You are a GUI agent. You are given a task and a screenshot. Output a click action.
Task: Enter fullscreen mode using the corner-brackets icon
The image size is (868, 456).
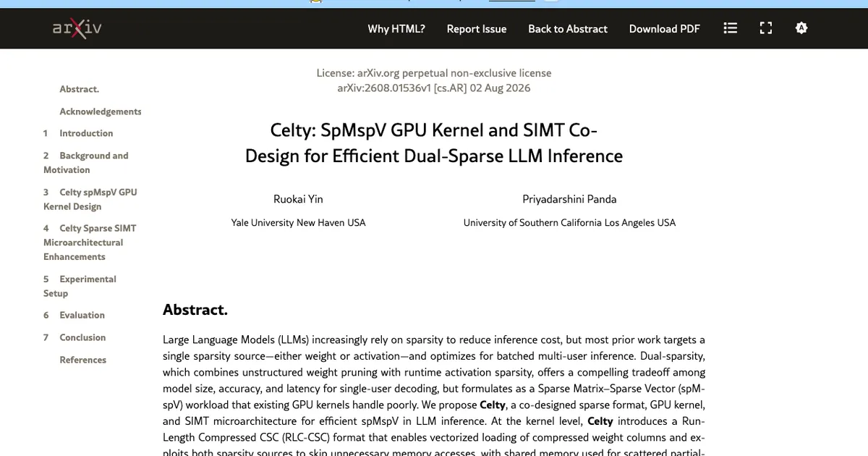pyautogui.click(x=766, y=28)
